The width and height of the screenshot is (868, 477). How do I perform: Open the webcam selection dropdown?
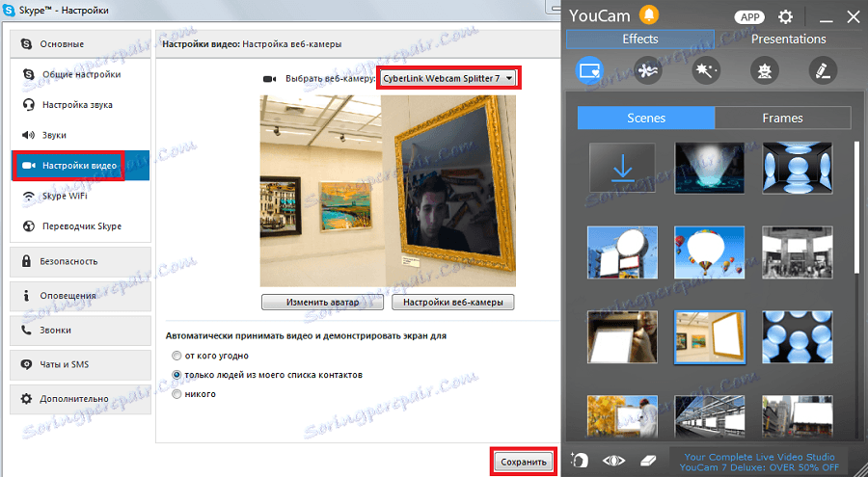(x=448, y=79)
